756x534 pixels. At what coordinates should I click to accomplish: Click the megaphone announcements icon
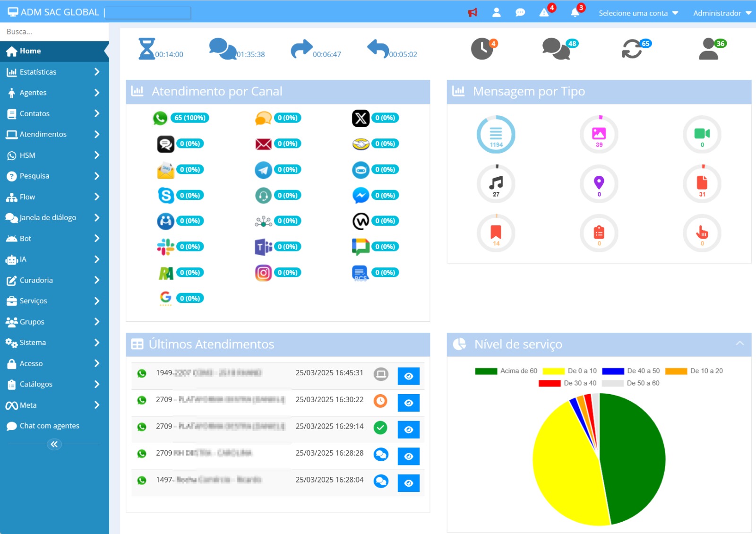[472, 13]
